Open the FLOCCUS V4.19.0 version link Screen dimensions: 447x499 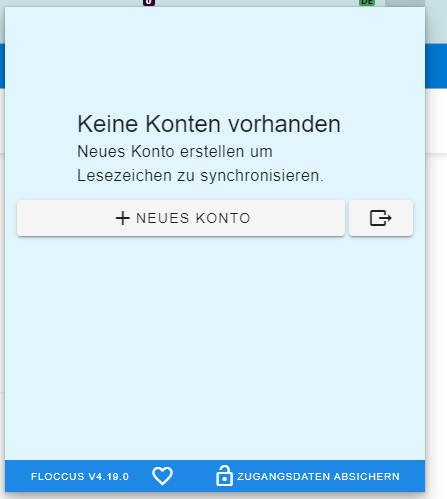pos(80,477)
